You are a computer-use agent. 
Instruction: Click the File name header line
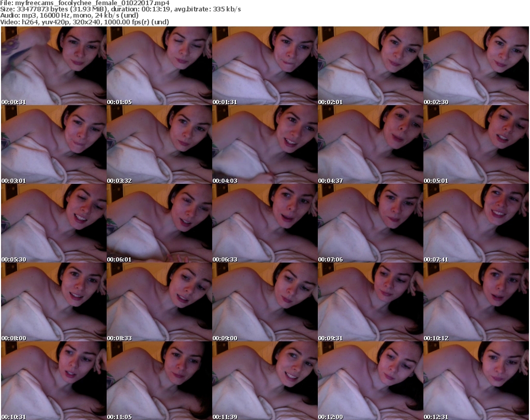(x=85, y=3)
